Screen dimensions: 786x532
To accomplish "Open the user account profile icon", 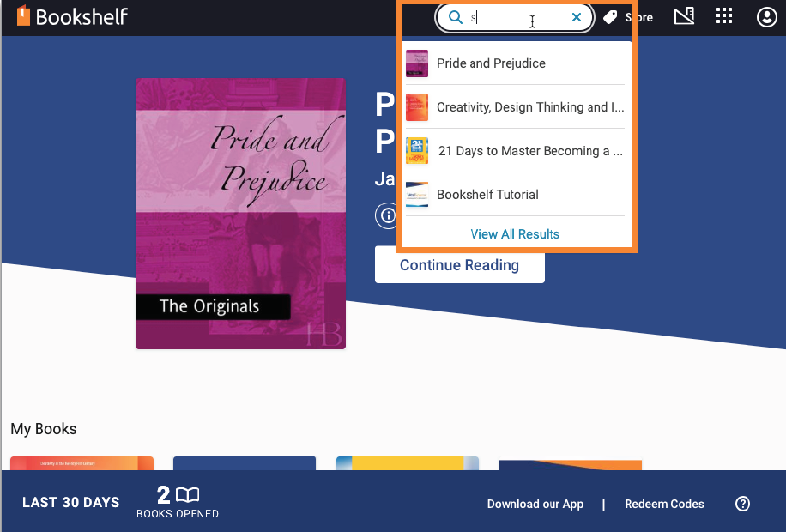I will point(766,17).
